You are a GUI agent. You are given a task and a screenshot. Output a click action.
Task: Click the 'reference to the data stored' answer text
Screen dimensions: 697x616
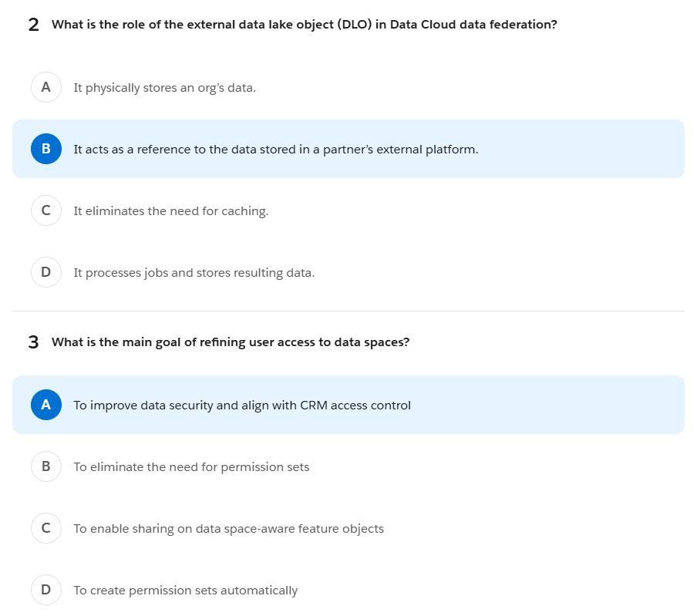275,150
